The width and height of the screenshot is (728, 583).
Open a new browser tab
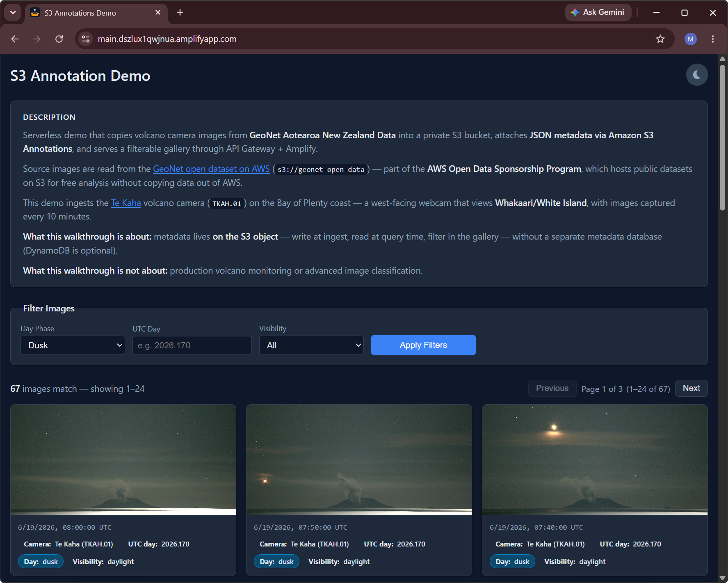[180, 13]
